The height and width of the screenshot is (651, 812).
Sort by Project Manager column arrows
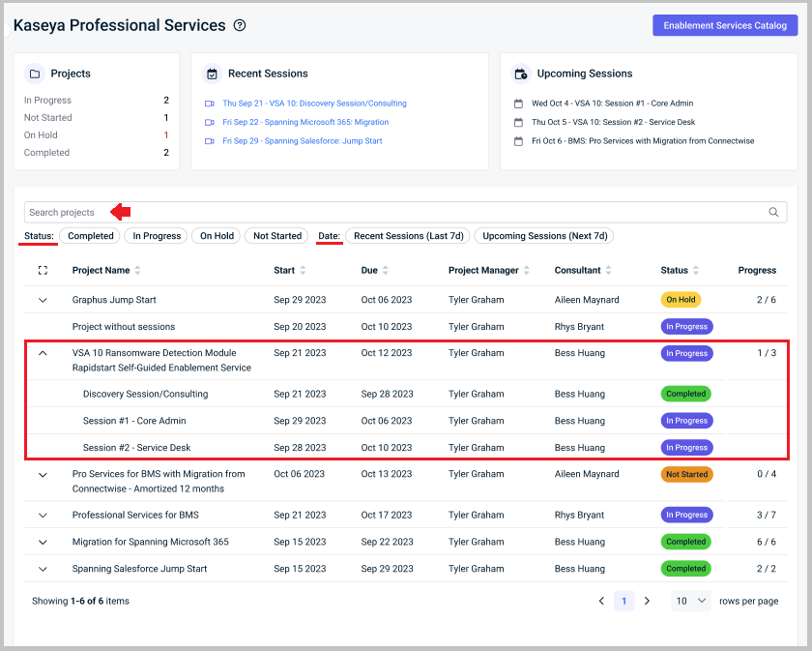coord(528,271)
